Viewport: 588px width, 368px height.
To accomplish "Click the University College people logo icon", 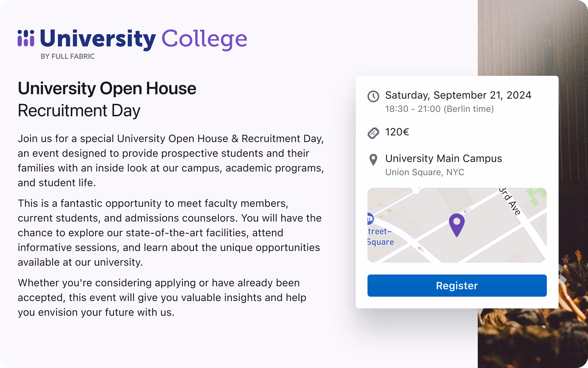I will click(26, 38).
